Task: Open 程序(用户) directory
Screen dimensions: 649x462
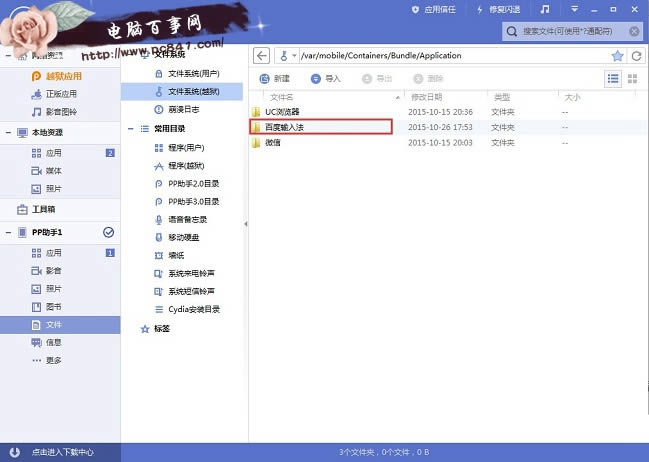Action: pos(182,148)
